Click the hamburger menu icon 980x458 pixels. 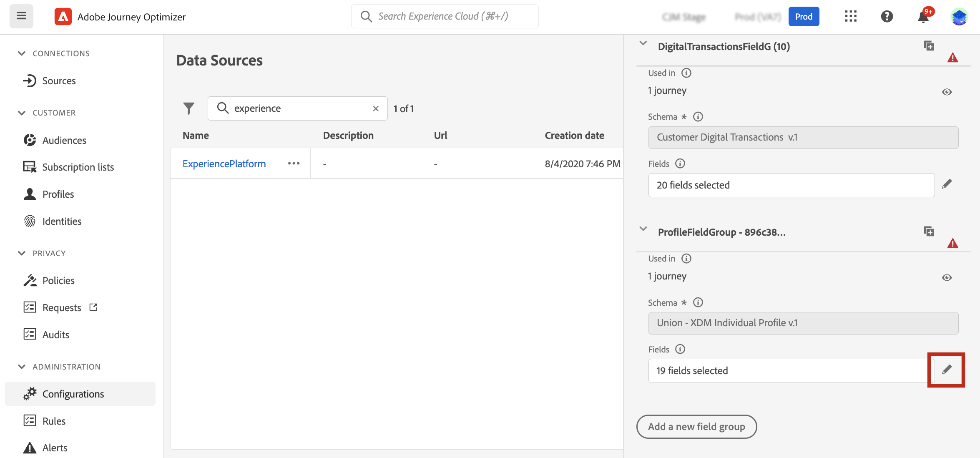point(21,16)
